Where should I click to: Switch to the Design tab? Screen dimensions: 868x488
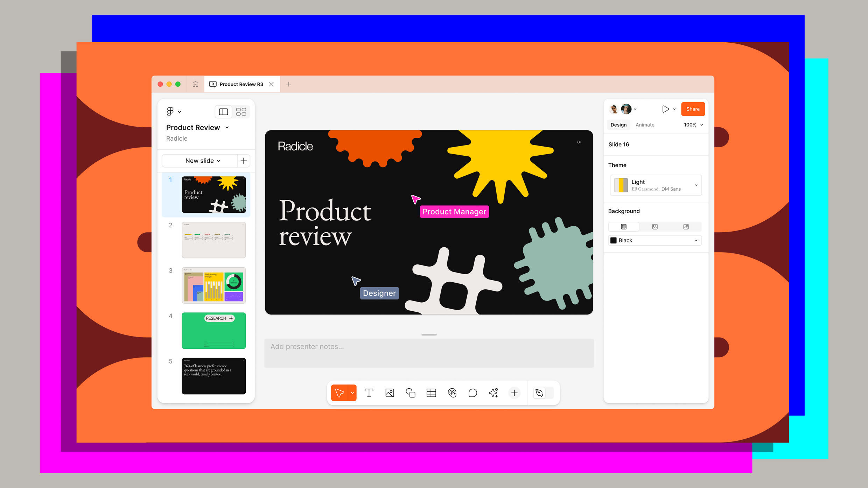click(x=618, y=124)
